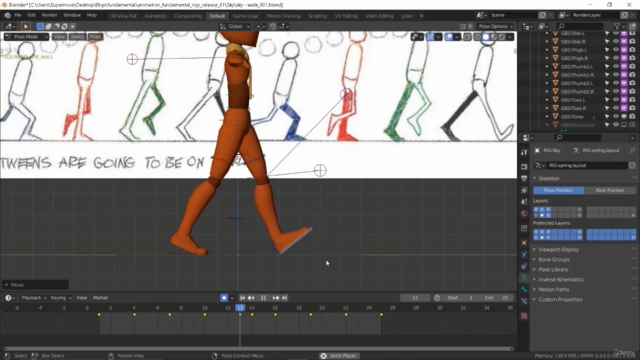Screen dimensions: 640x360
Task: Toggle the preview range stopwatch icon
Action: click(x=437, y=298)
